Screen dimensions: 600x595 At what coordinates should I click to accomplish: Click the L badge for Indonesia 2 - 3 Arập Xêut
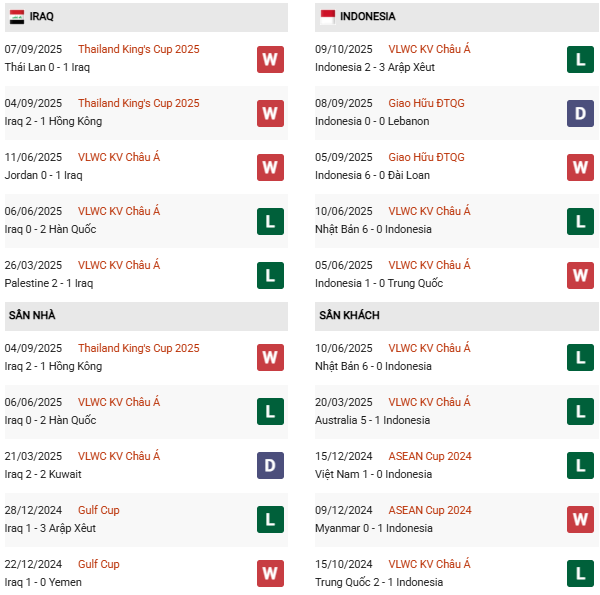[580, 59]
